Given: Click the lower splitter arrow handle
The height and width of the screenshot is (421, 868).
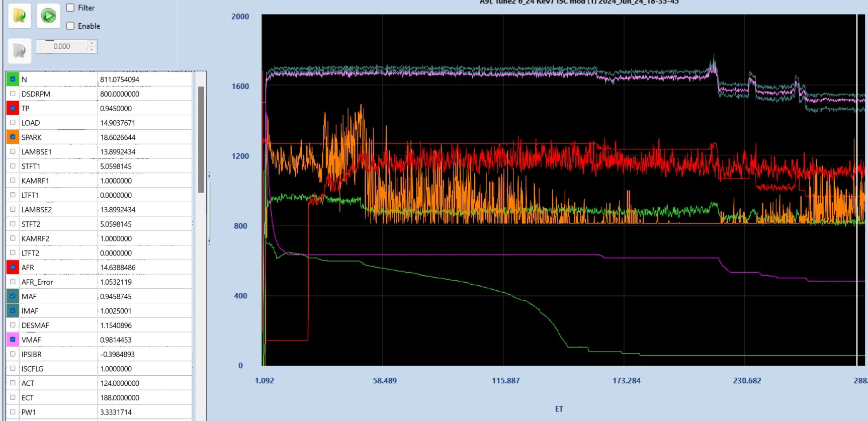Looking at the screenshot, I should pos(209,241).
